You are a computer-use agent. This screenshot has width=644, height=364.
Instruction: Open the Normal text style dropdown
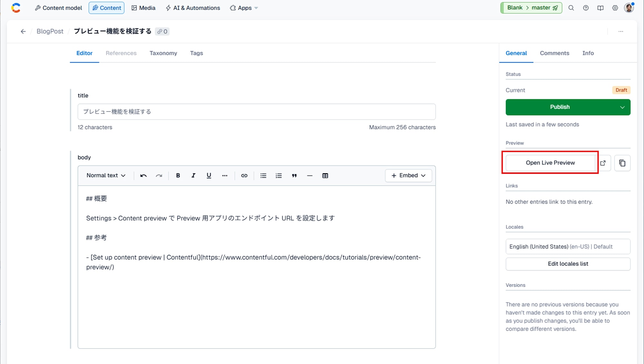pyautogui.click(x=106, y=175)
